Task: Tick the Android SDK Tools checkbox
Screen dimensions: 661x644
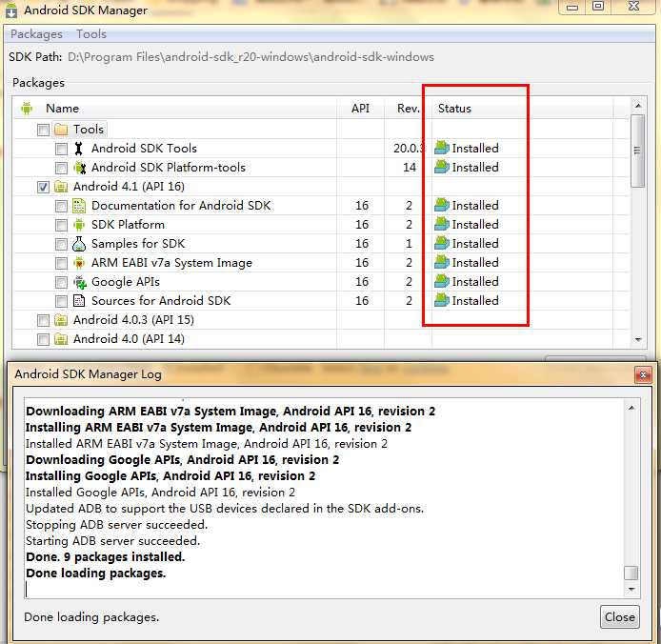Action: (61, 149)
